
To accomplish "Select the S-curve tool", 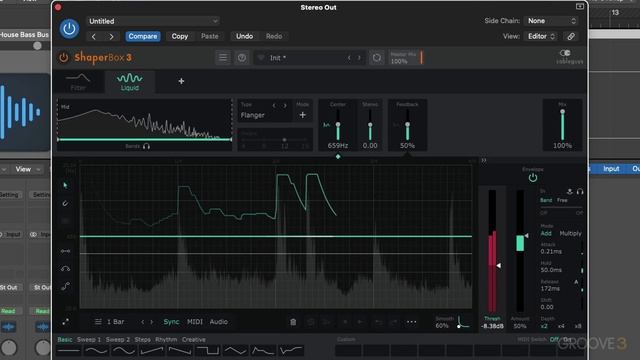I will click(65, 286).
